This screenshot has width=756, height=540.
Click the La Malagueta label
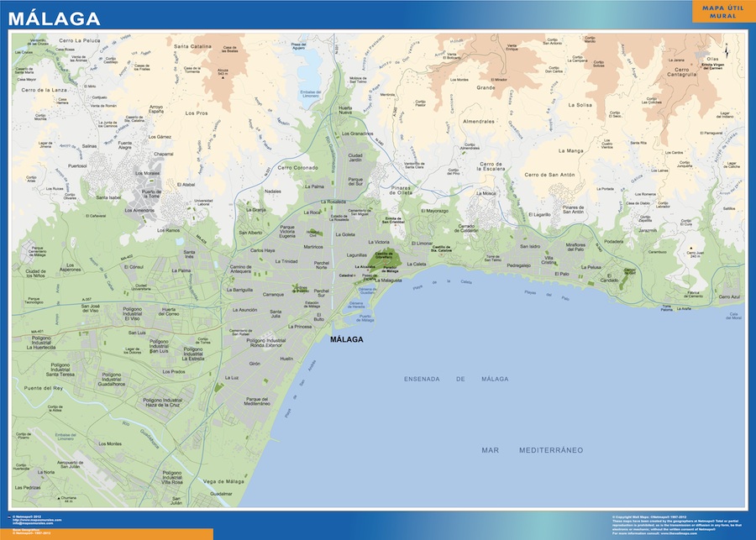(388, 280)
